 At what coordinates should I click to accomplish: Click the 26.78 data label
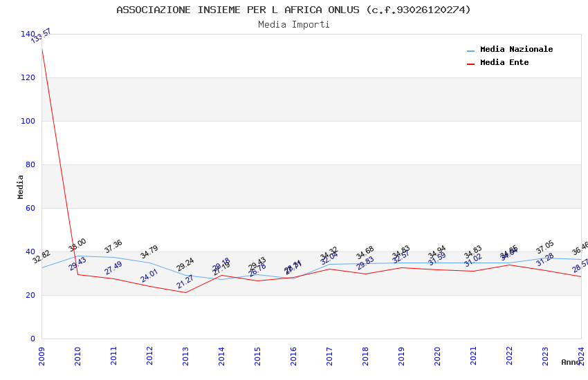(x=257, y=269)
